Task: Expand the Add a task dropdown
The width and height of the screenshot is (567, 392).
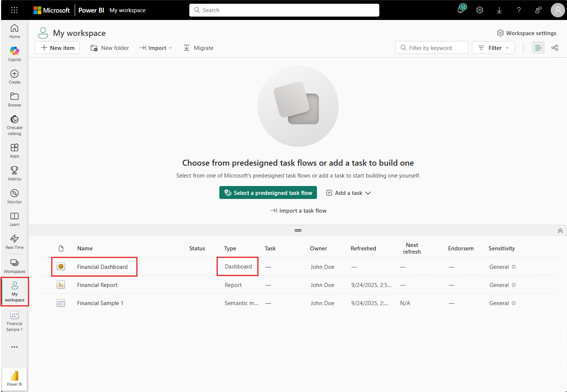Action: 348,193
